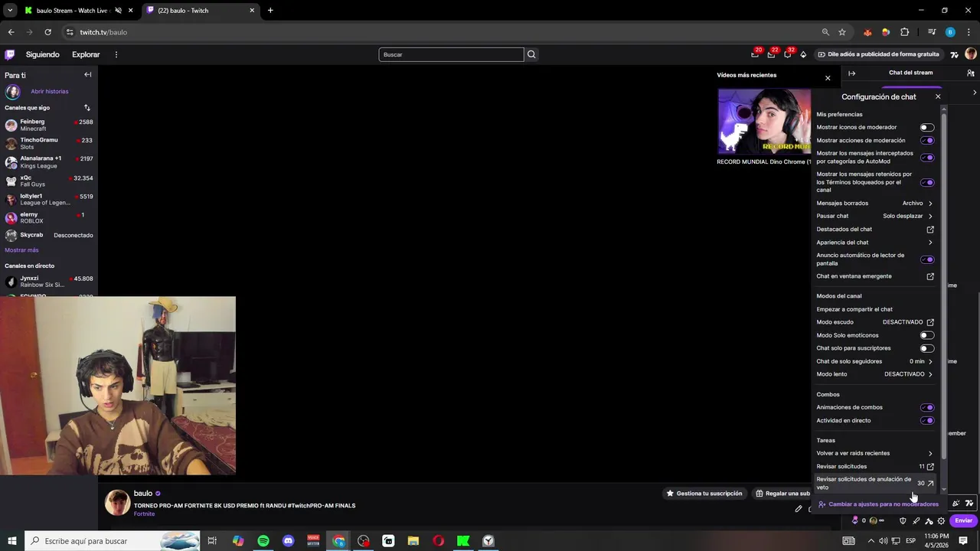Expand Modo lento setting
Image resolution: width=980 pixels, height=551 pixels.
875,374
